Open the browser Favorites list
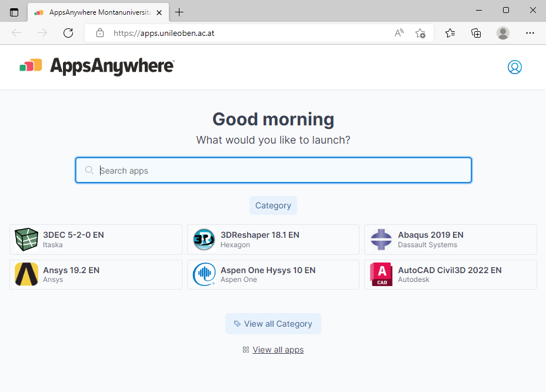 point(450,33)
